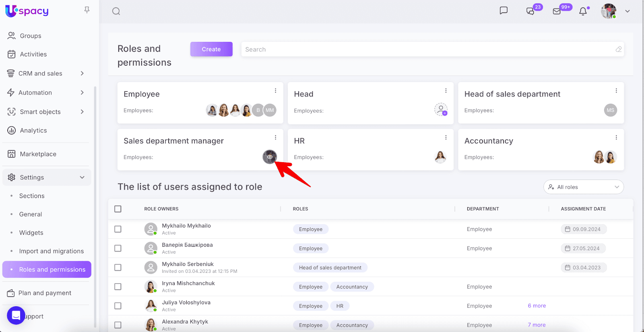
Task: Expand the CRM and sales submenu
Action: click(82, 73)
